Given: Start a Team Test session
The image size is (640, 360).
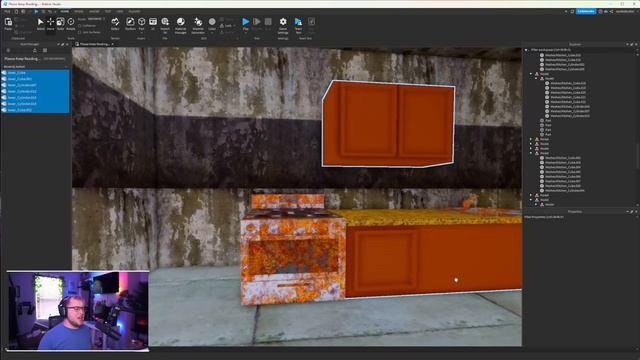Looking at the screenshot, I should (x=298, y=24).
